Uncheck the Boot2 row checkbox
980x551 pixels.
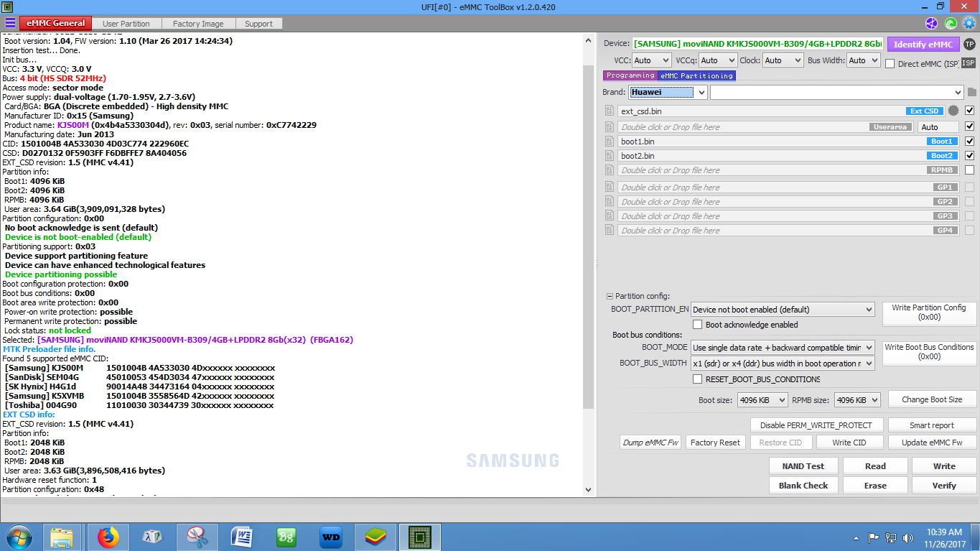[x=970, y=155]
